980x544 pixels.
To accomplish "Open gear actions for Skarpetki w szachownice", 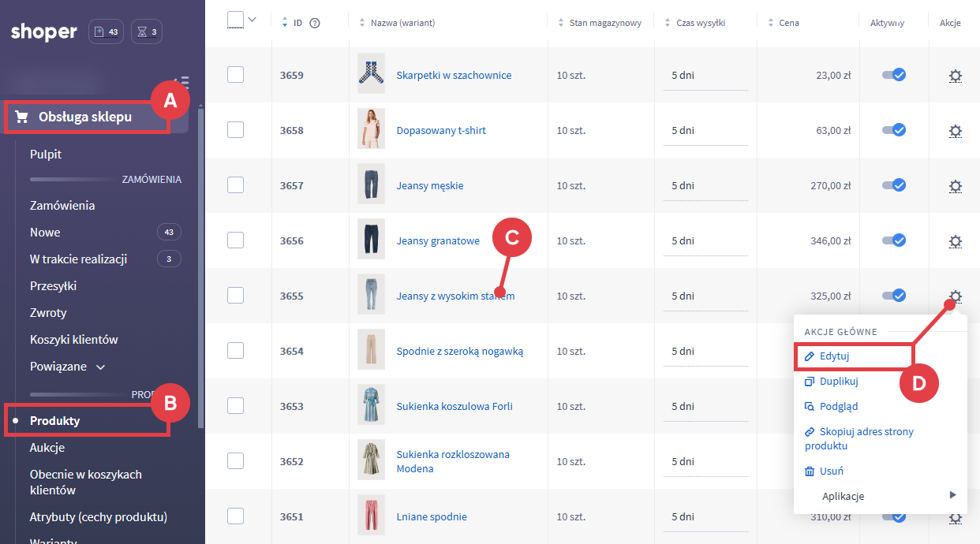I will (x=955, y=76).
